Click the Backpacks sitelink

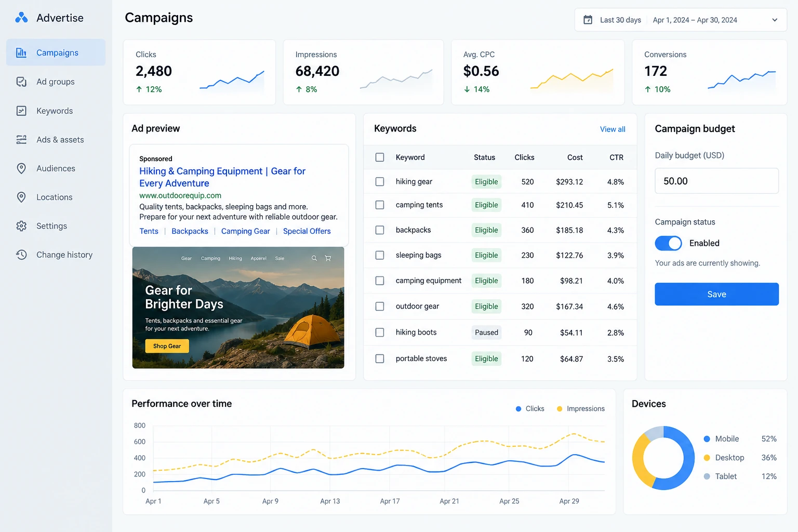tap(190, 231)
